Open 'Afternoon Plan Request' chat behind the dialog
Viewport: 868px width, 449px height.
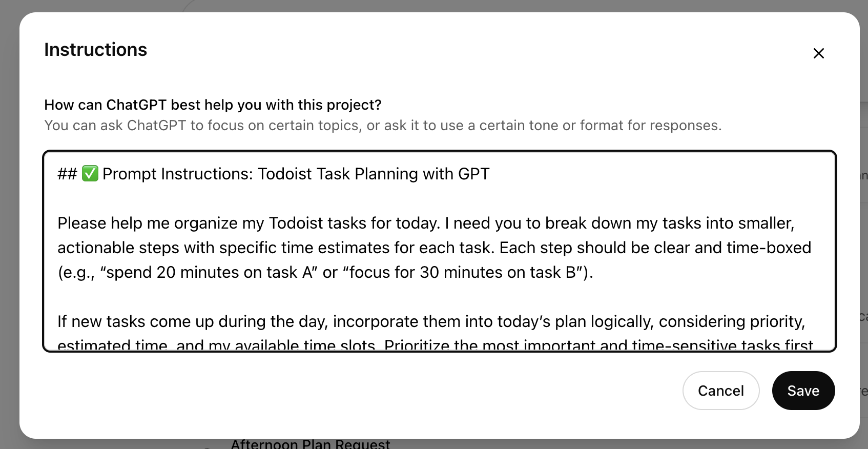(x=311, y=444)
